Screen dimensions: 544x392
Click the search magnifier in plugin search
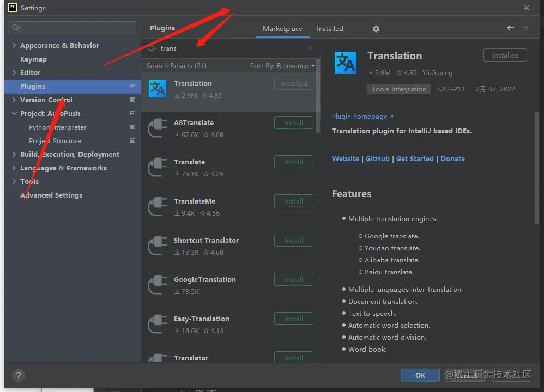[x=152, y=48]
